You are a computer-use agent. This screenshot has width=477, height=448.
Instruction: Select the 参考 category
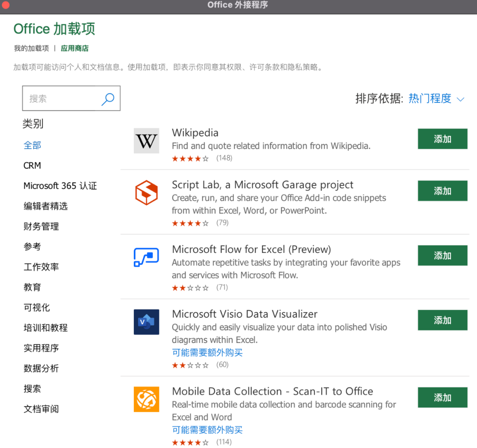[32, 246]
